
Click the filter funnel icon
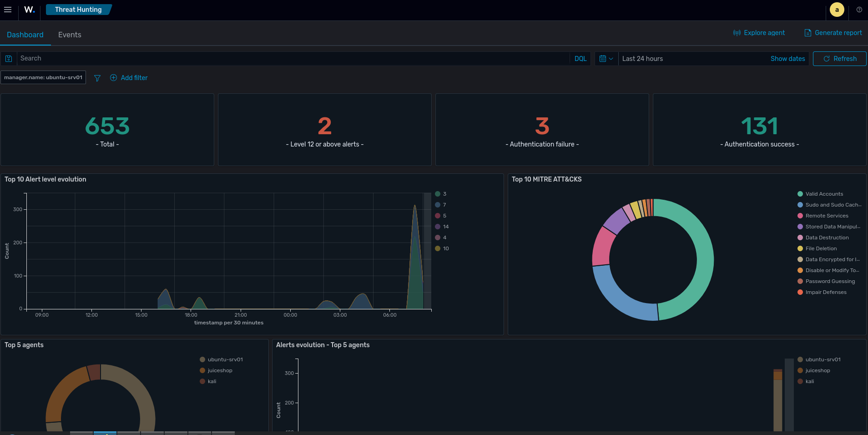coord(97,78)
